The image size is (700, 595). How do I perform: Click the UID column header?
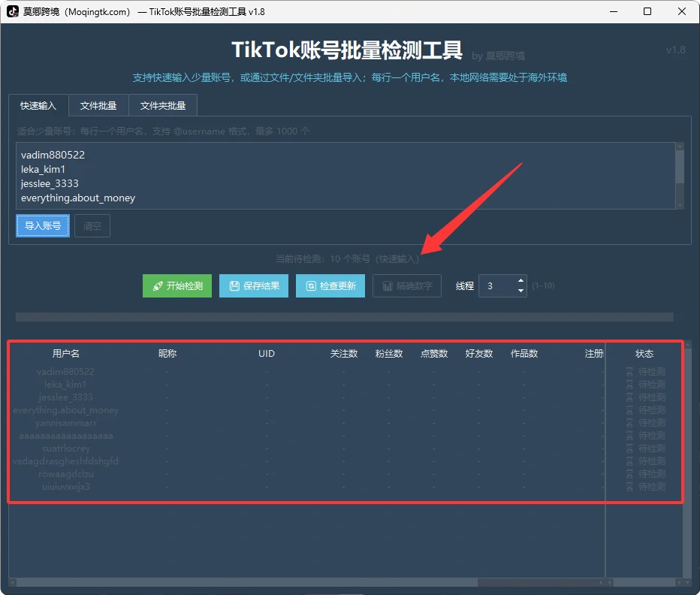(x=267, y=353)
